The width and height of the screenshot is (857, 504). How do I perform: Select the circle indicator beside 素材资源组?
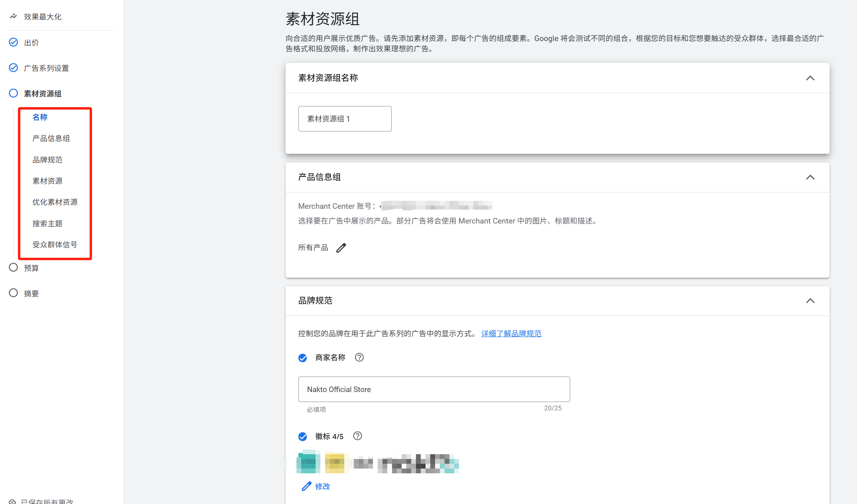13,93
